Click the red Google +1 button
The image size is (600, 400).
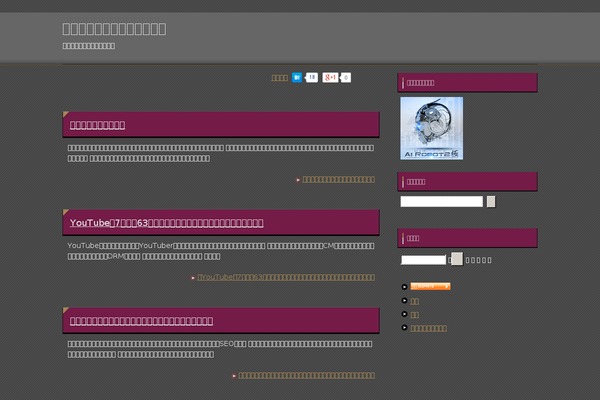[x=330, y=77]
